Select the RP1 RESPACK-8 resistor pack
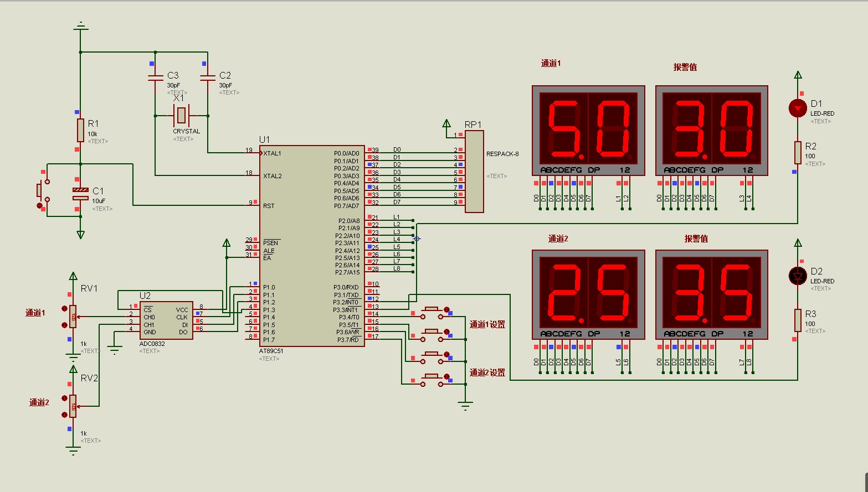 [x=474, y=172]
